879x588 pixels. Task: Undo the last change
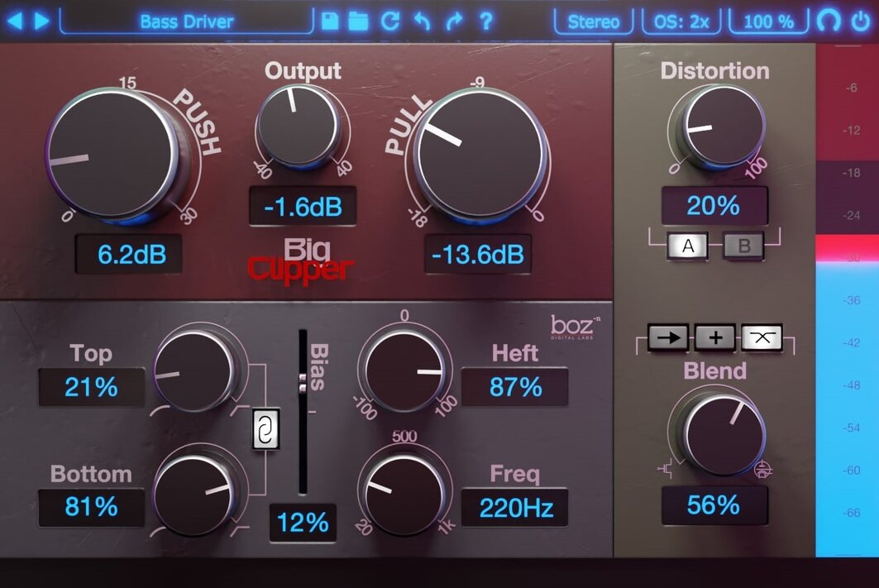click(x=422, y=21)
